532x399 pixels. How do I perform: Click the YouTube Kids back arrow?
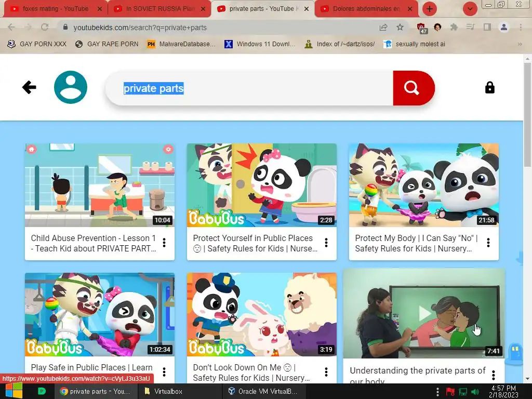pos(29,87)
